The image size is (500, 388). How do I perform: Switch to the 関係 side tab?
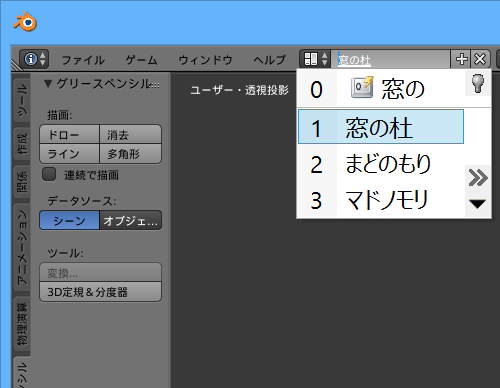pyautogui.click(x=22, y=182)
